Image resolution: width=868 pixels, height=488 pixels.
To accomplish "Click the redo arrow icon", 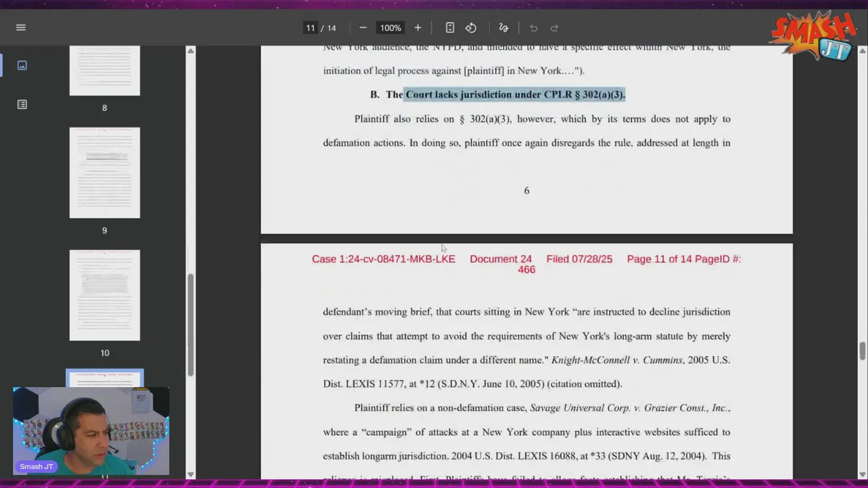I will tap(554, 28).
